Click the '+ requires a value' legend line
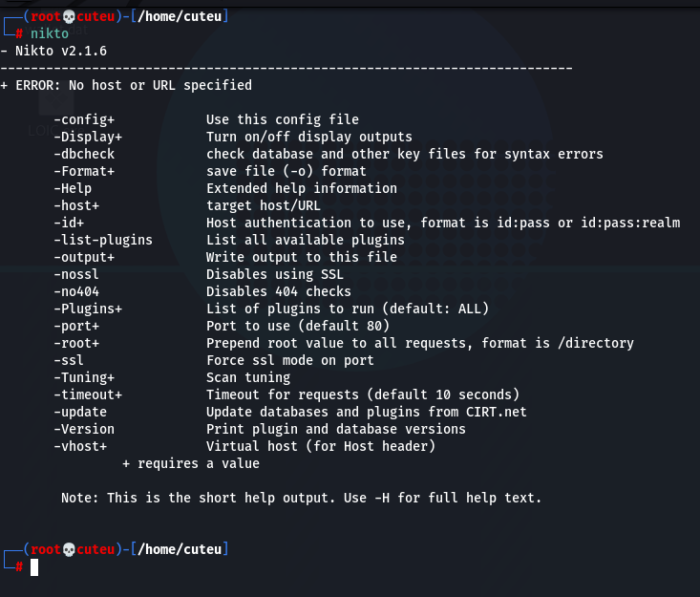 pos(191,463)
